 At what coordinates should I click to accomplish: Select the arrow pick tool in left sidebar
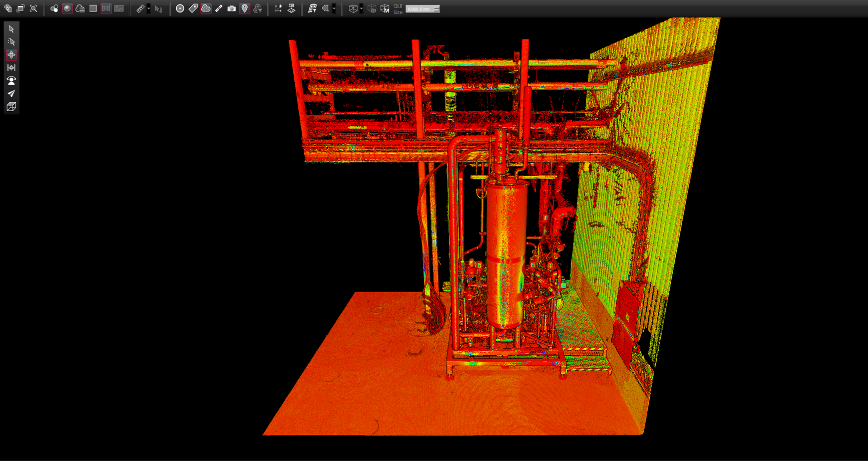[12, 29]
